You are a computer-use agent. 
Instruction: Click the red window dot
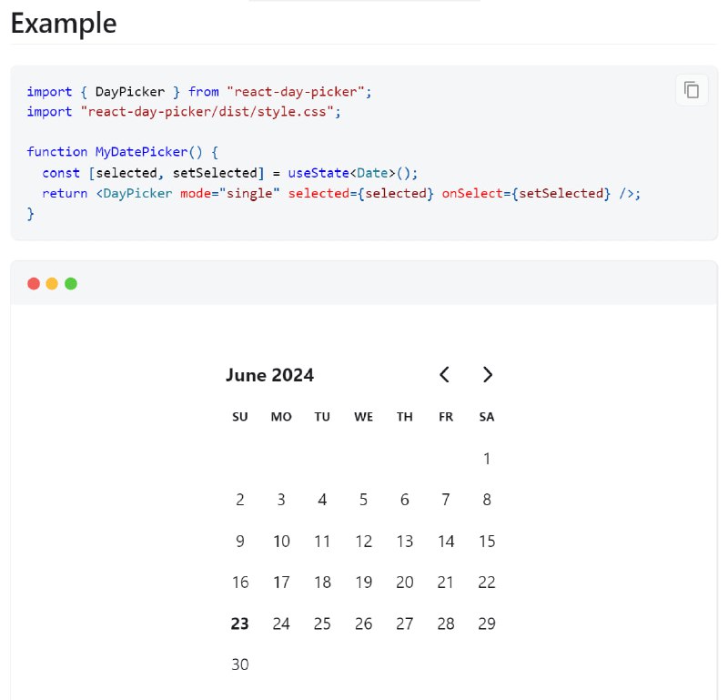[34, 283]
